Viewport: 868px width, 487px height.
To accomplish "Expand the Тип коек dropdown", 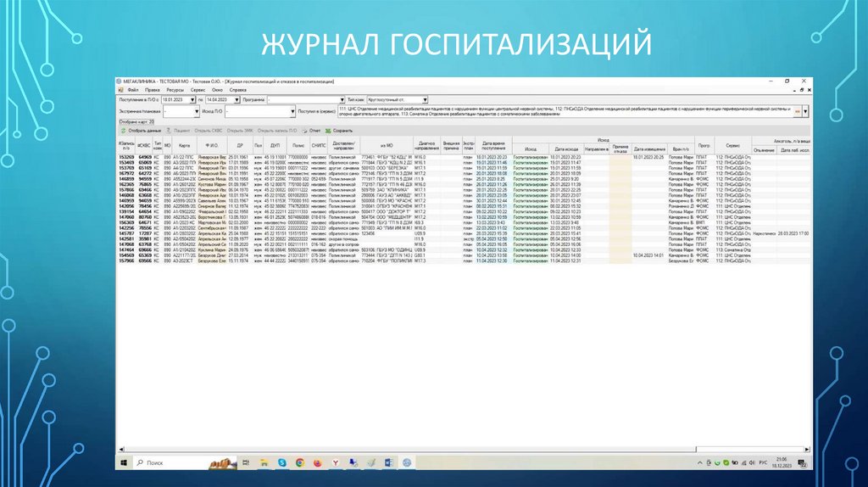I will point(425,100).
